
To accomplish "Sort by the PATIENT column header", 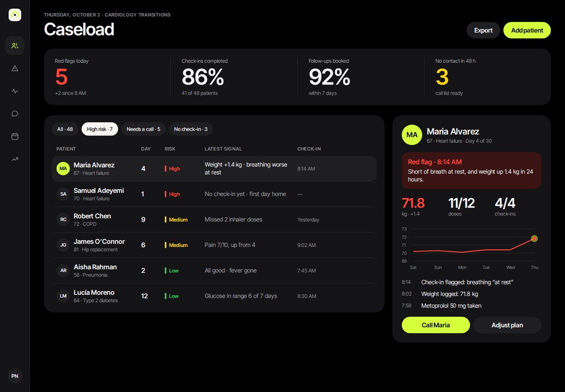I will click(x=66, y=149).
